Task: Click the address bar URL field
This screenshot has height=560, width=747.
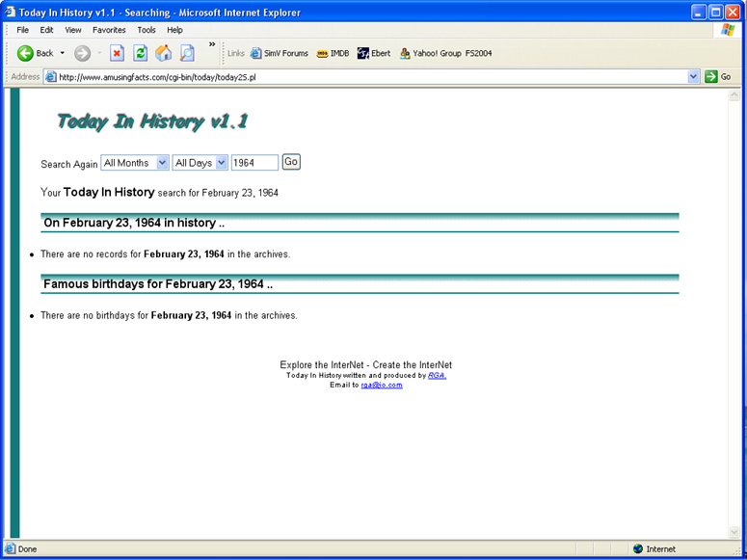Action: point(372,77)
